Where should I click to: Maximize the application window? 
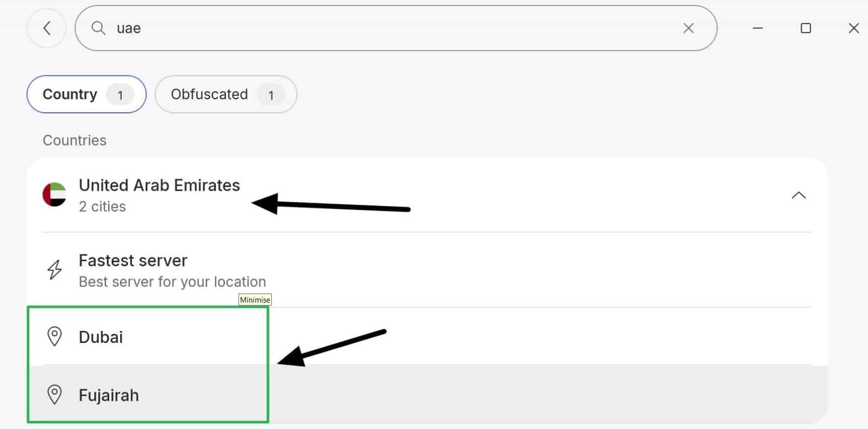pos(806,28)
